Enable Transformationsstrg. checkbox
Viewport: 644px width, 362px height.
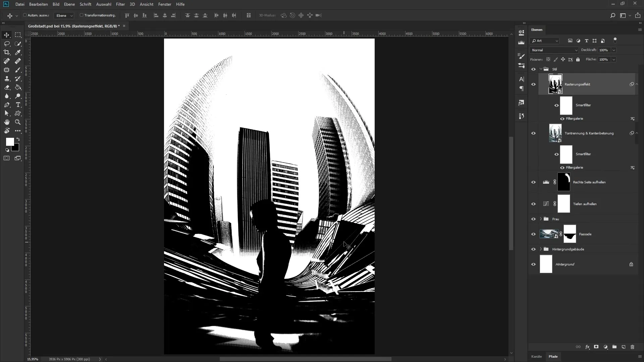point(81,15)
